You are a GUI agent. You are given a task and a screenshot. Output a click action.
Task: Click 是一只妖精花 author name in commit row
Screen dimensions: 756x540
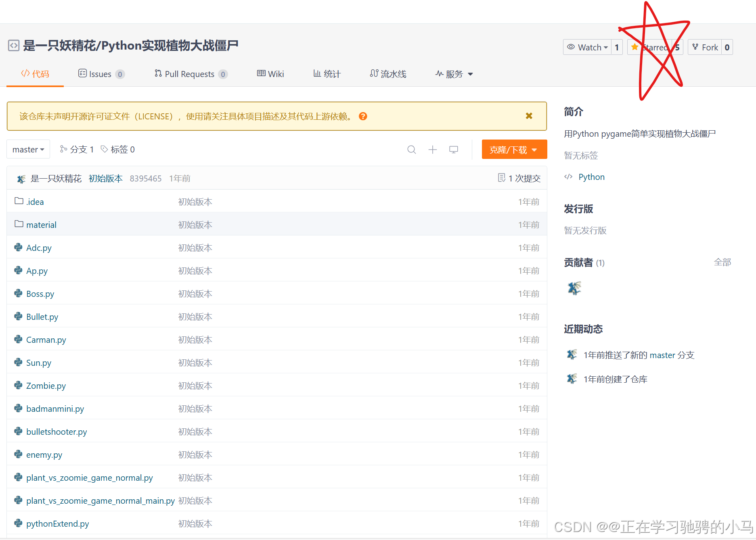[x=56, y=178]
